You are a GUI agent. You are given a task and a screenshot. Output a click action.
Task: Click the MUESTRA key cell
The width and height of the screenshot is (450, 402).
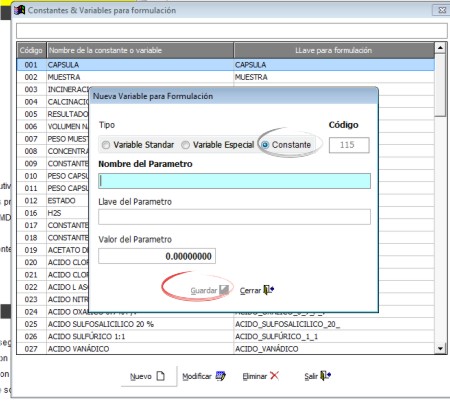pyautogui.click(x=334, y=77)
